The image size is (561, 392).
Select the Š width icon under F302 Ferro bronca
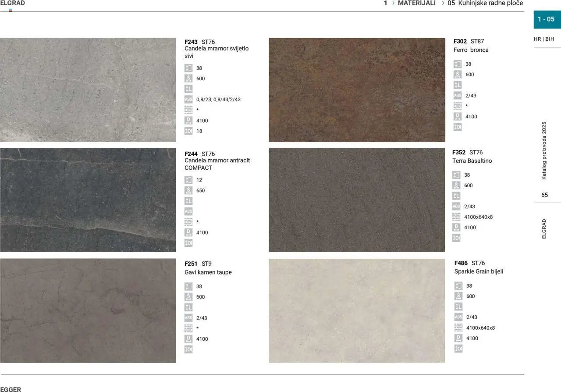(x=458, y=74)
